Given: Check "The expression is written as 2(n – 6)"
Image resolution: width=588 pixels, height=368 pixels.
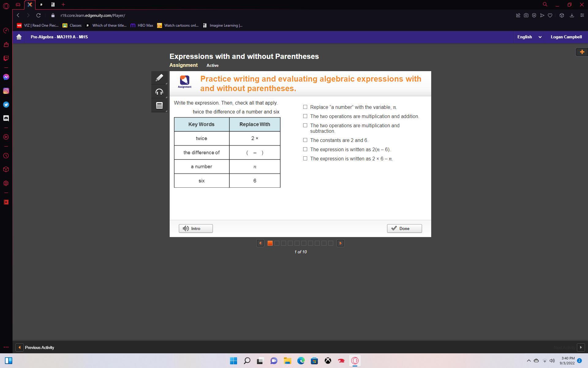Looking at the screenshot, I should click(305, 149).
